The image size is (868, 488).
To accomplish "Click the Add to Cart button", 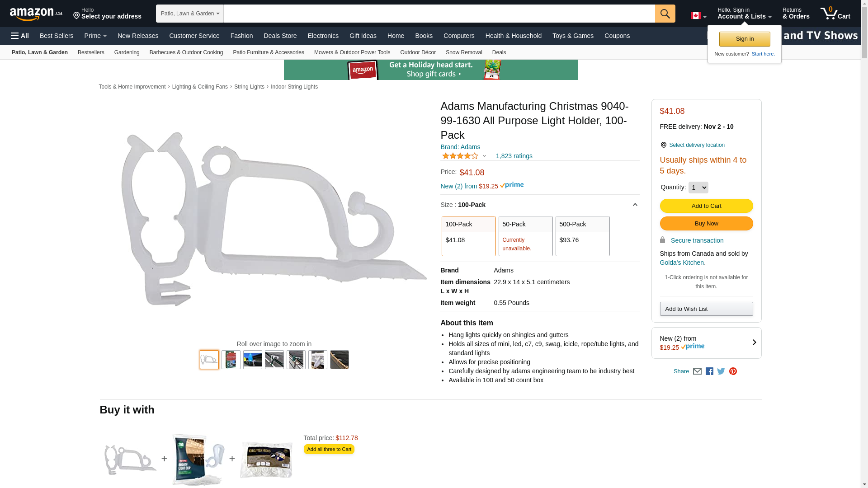I will 706,206.
